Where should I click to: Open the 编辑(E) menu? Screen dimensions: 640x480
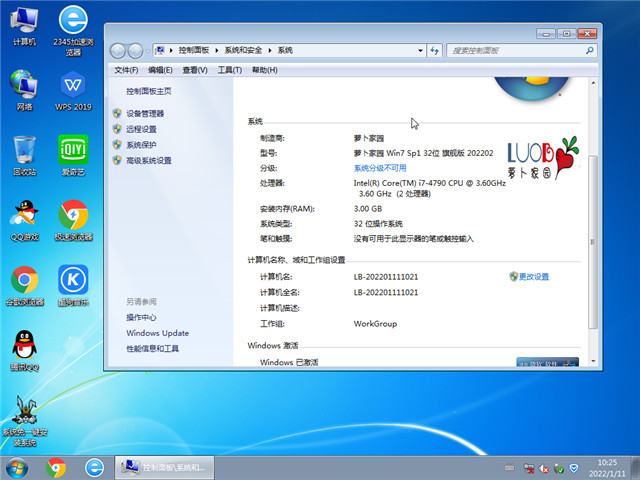point(160,70)
